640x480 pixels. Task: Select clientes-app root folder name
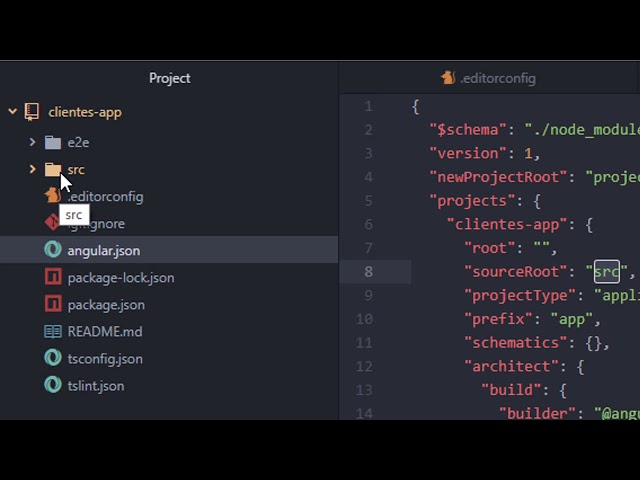pyautogui.click(x=85, y=112)
